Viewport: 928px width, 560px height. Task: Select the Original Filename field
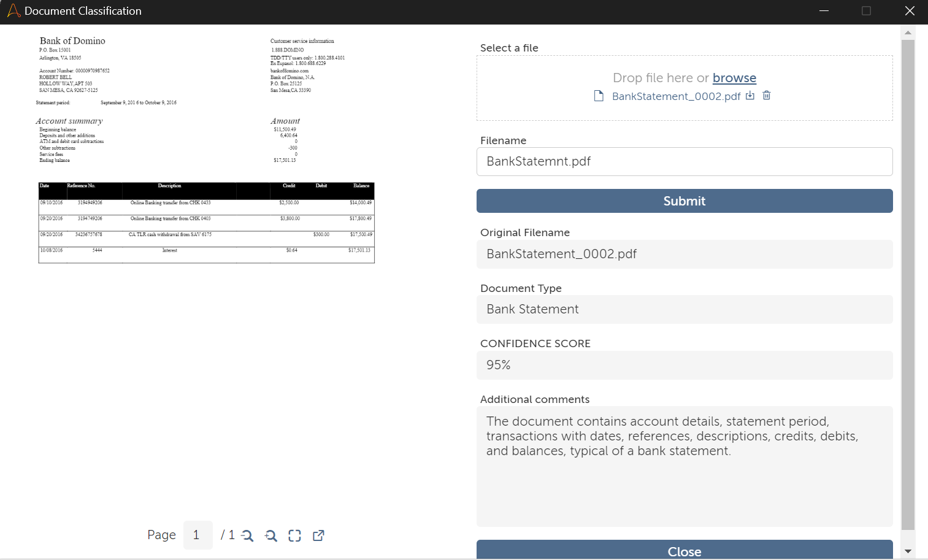(x=684, y=254)
